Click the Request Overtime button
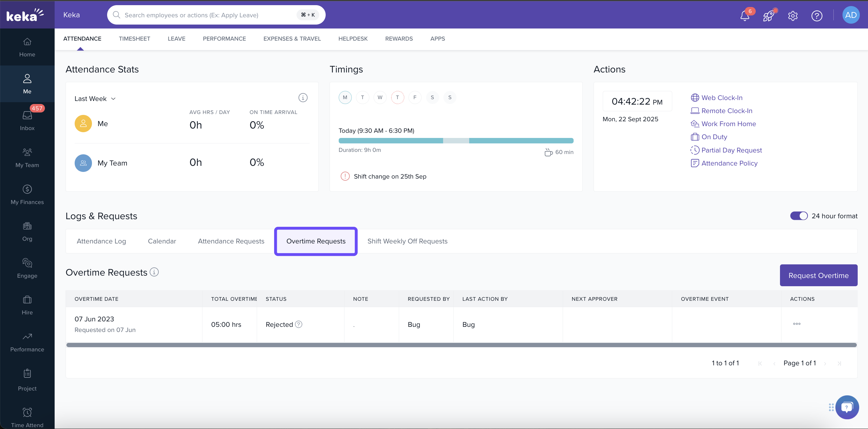Viewport: 868px width, 429px height. 818,275
